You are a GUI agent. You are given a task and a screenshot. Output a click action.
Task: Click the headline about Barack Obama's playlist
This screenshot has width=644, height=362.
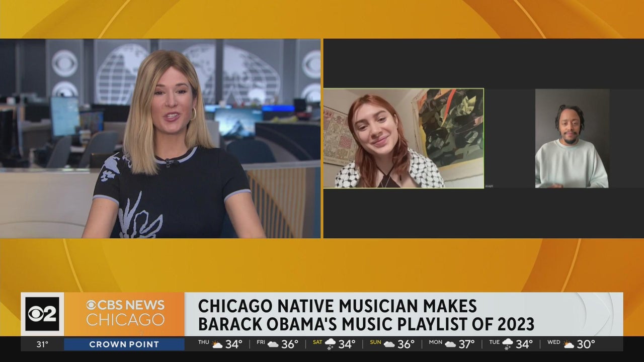click(366, 315)
